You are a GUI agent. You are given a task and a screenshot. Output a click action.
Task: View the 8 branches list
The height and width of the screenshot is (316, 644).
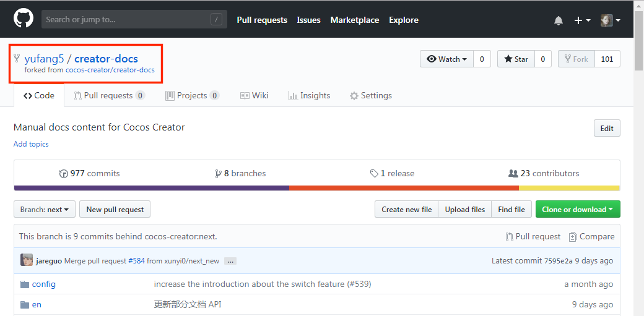click(x=240, y=174)
